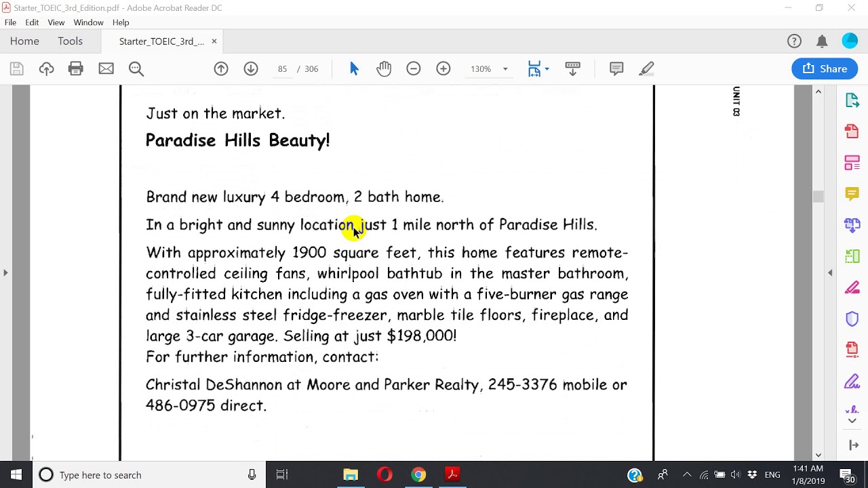Click the blue Share button
The height and width of the screenshot is (488, 868).
825,68
